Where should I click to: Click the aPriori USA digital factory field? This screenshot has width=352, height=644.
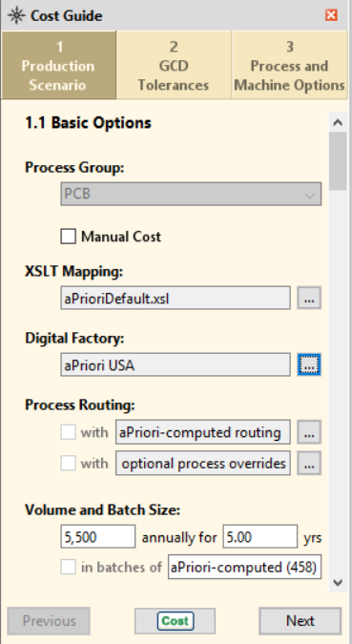[176, 365]
